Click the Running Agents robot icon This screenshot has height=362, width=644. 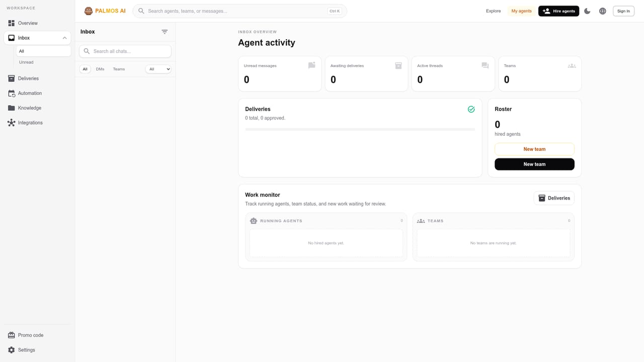point(254,221)
